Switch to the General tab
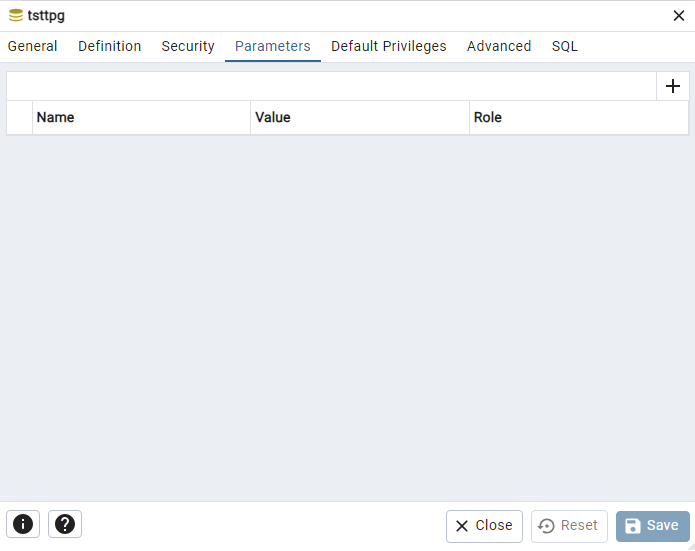 tap(32, 46)
